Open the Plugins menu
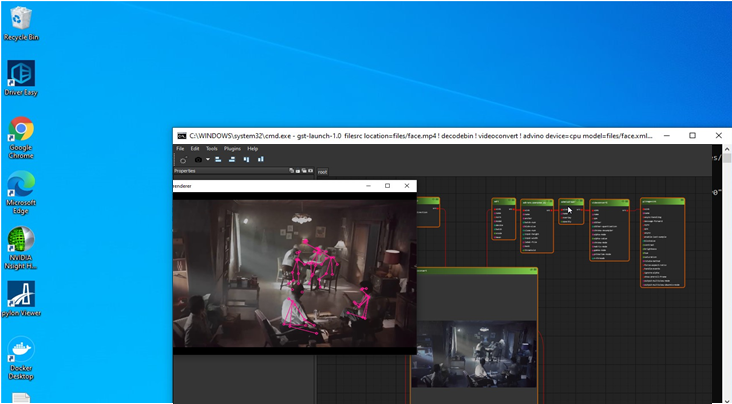 tap(232, 149)
